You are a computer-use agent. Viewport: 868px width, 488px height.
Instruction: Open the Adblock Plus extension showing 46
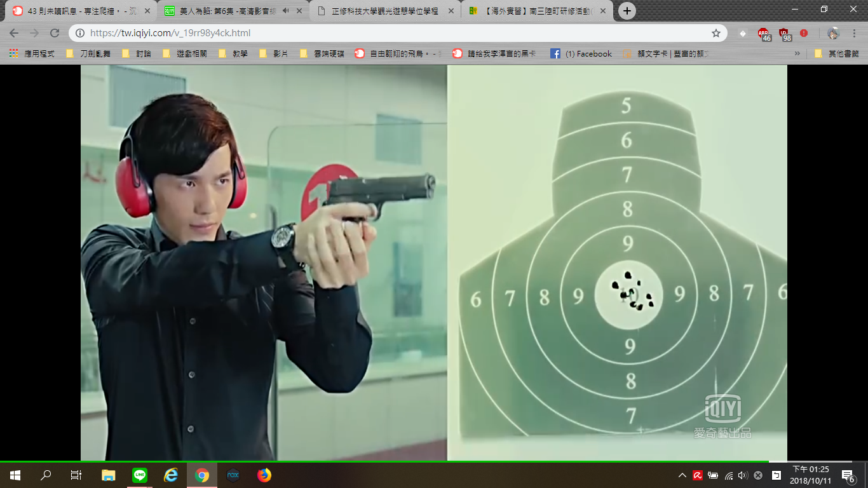pos(764,34)
